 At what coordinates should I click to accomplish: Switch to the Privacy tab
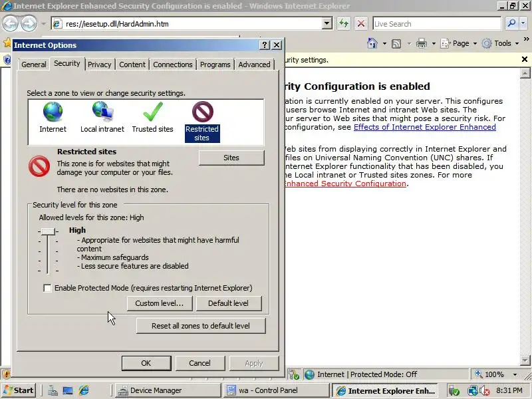(x=99, y=65)
